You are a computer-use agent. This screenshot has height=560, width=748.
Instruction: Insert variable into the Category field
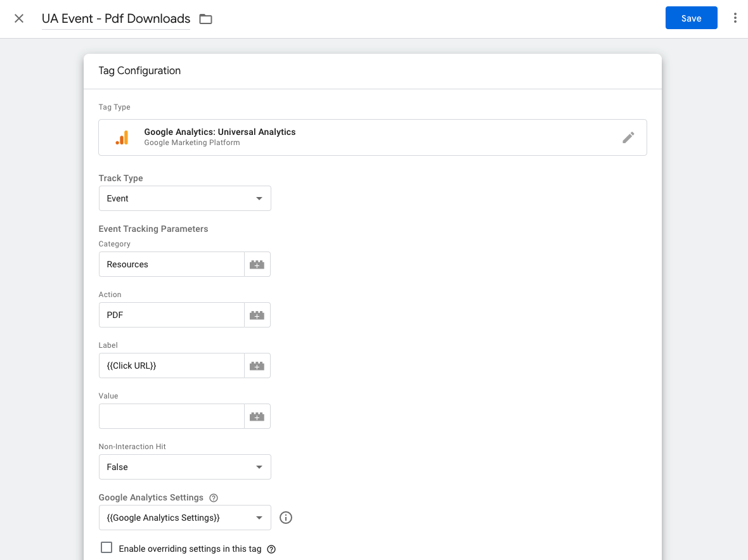pyautogui.click(x=257, y=265)
